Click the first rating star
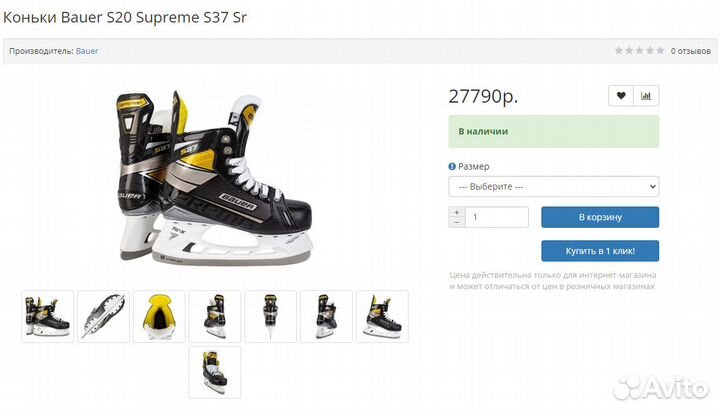 (619, 50)
